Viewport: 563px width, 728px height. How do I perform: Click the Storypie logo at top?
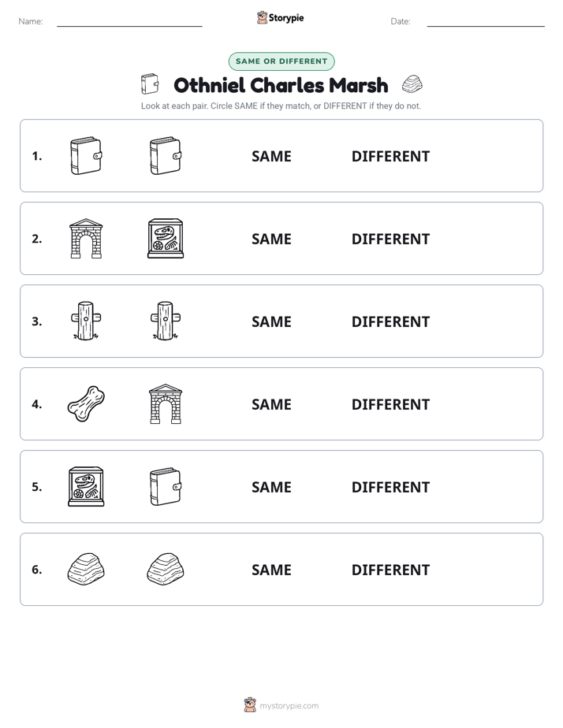pyautogui.click(x=281, y=17)
